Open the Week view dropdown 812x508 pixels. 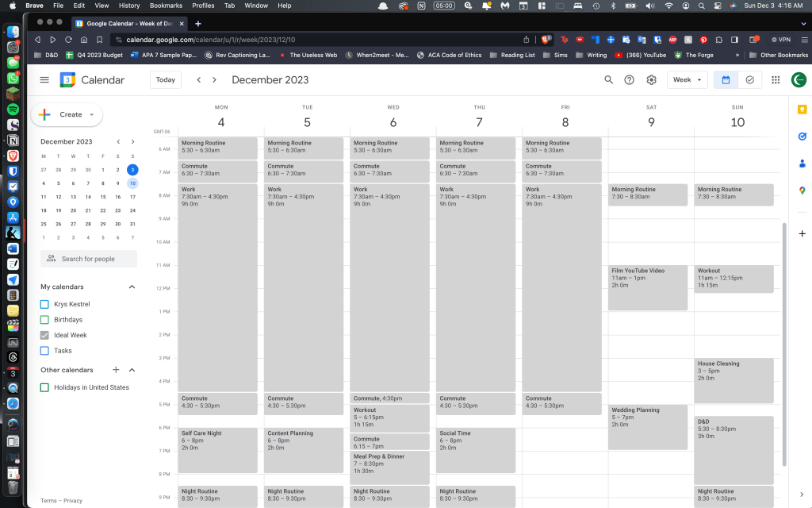point(687,80)
